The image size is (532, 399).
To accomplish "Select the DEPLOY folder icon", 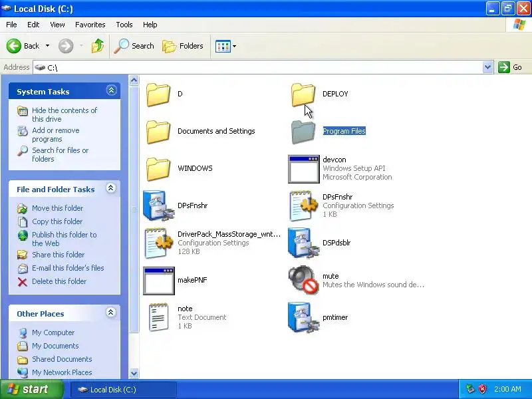I will click(x=303, y=94).
